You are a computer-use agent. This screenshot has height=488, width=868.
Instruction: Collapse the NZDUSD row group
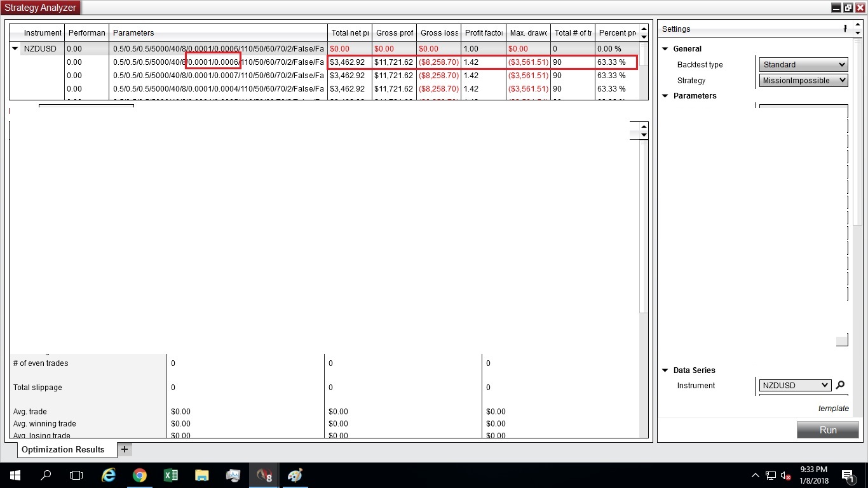(x=15, y=48)
